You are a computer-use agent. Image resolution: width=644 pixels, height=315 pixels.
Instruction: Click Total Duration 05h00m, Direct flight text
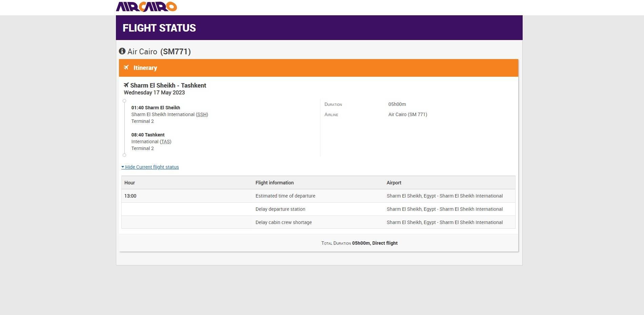(x=359, y=243)
